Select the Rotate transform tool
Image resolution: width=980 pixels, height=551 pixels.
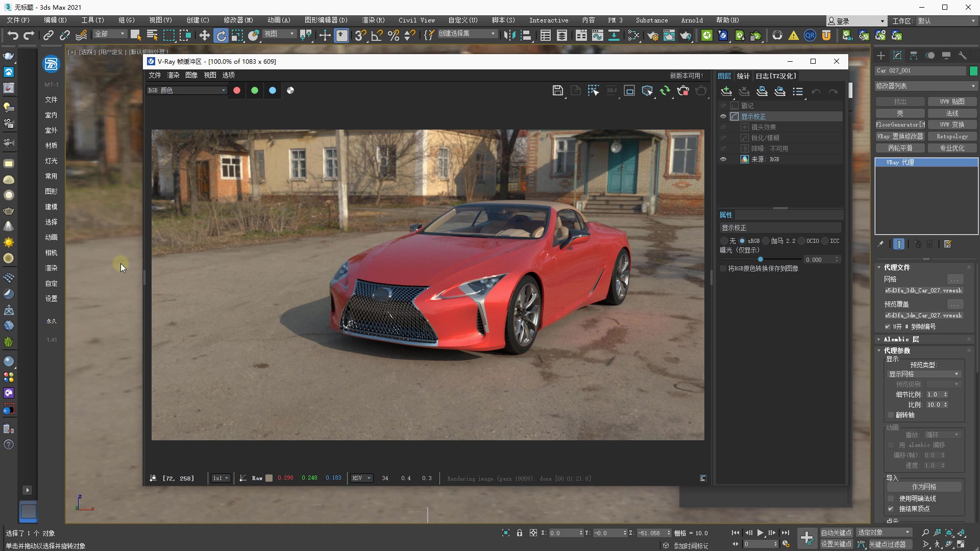coord(221,35)
